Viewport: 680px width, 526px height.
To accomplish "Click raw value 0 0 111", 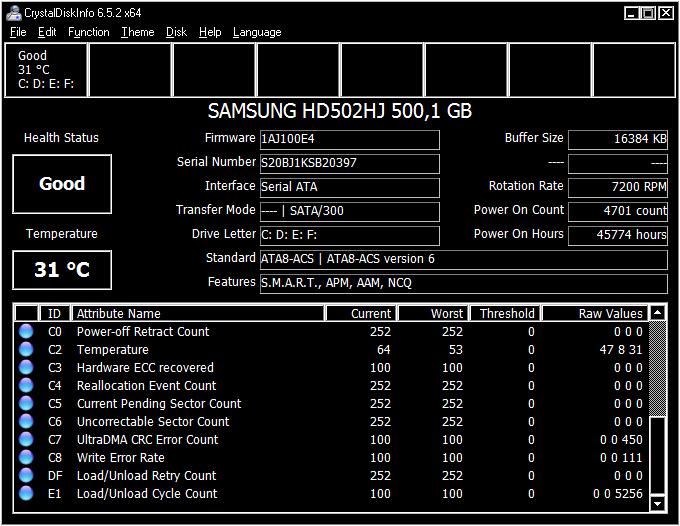I will (621, 457).
